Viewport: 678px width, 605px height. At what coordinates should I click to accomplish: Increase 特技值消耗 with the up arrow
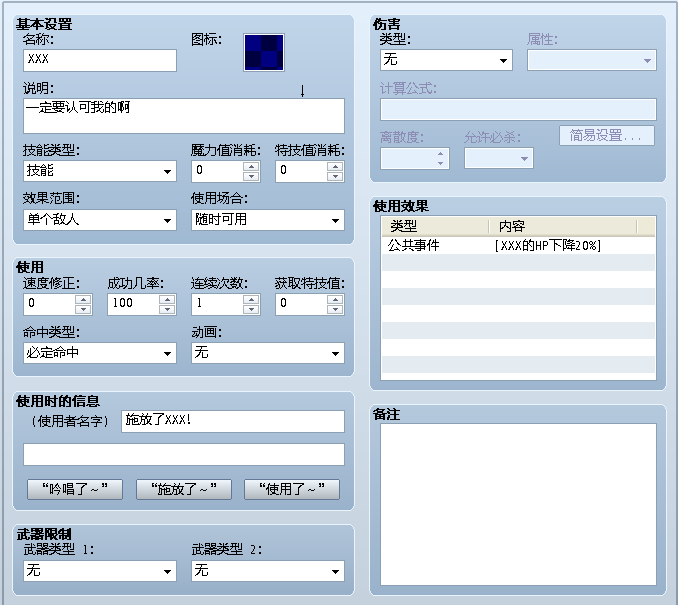point(335,166)
